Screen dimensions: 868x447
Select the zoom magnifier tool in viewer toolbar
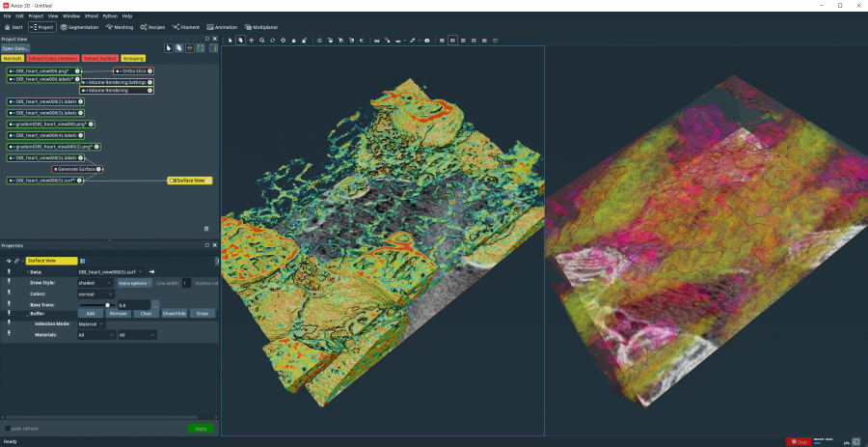(x=261, y=41)
